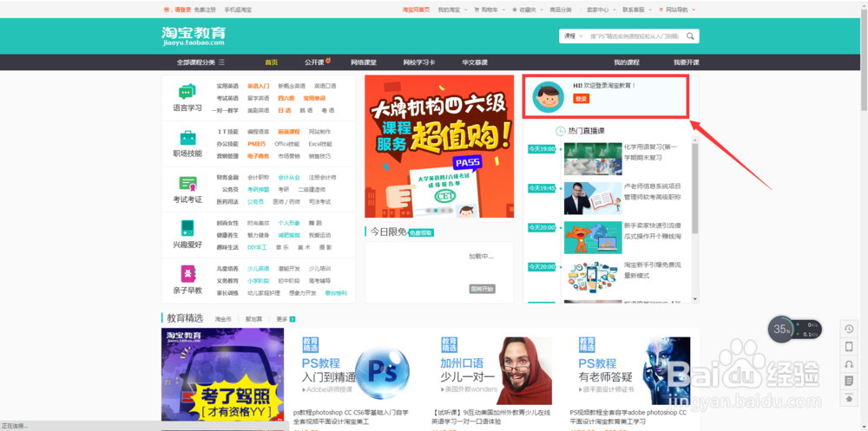868x431 pixels.
Task: Click the search input field
Action: click(635, 36)
